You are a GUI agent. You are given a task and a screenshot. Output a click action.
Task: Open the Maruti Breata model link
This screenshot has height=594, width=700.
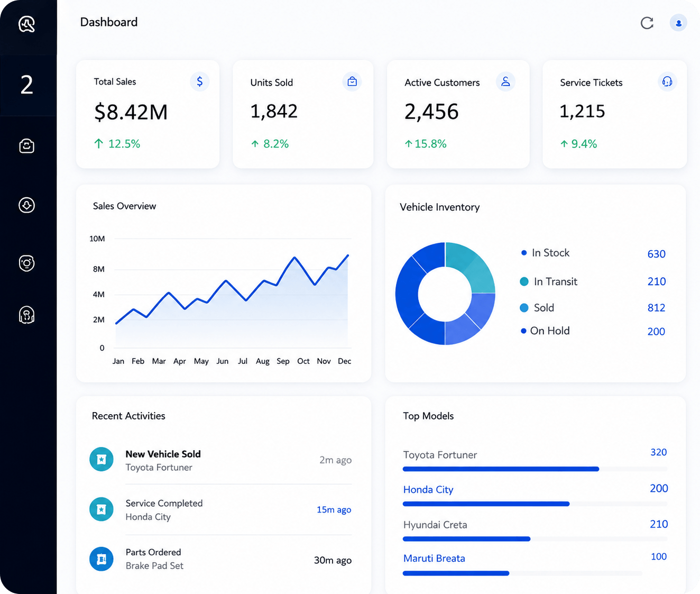coord(434,559)
